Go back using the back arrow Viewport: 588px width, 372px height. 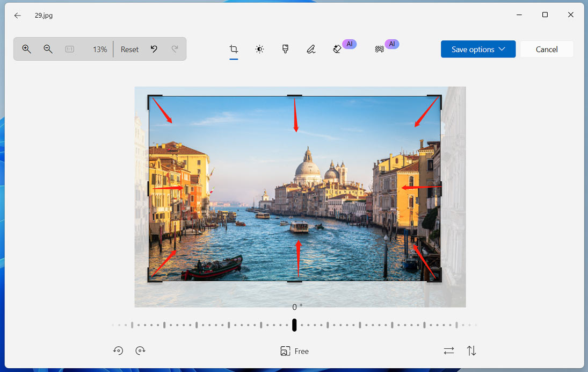coord(17,15)
